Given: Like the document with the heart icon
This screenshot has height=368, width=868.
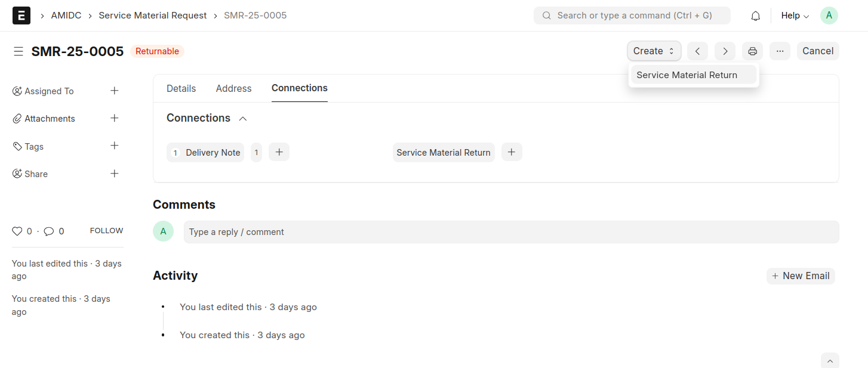Looking at the screenshot, I should pyautogui.click(x=18, y=231).
